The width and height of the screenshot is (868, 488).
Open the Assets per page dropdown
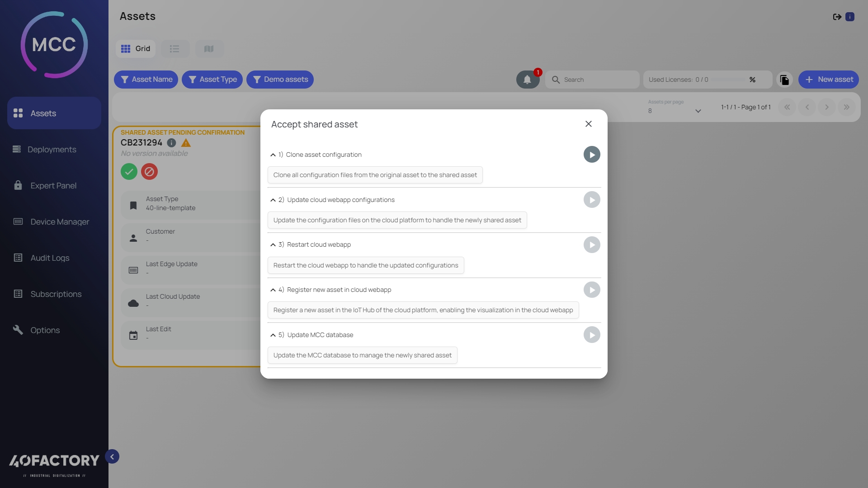675,111
